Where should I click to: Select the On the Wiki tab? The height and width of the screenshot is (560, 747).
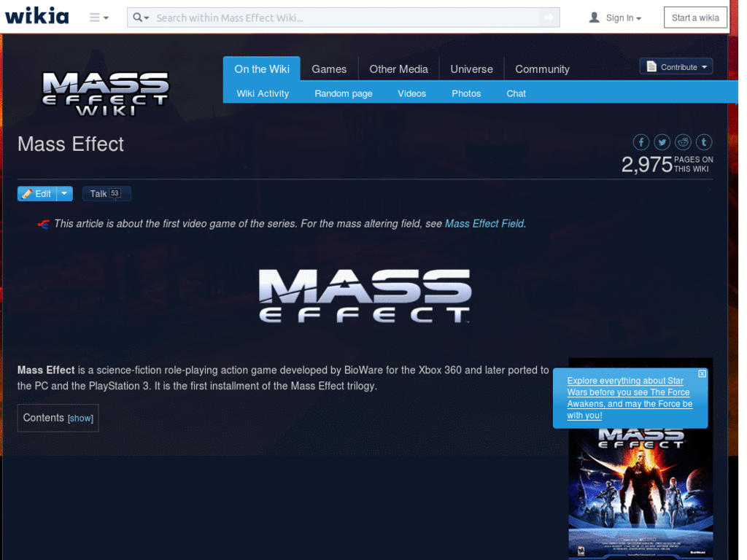pyautogui.click(x=262, y=69)
